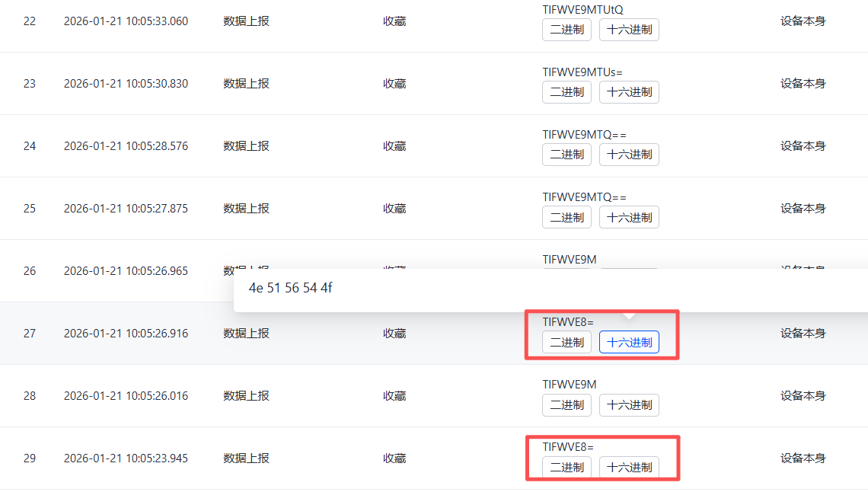Image resolution: width=868 pixels, height=492 pixels.
Task: Click 设备本身 in row 28
Action: pos(803,395)
